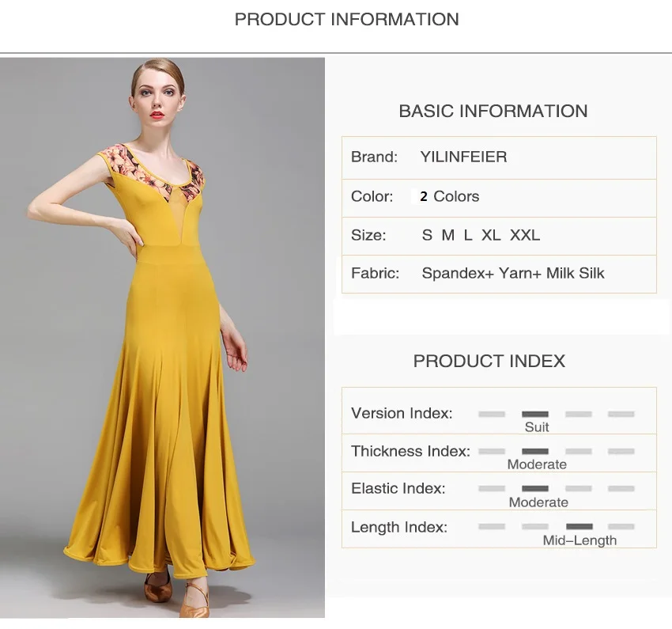This screenshot has width=672, height=629.
Task: Click the Spandex+ Yarn+ Milk Silk fabric text
Action: click(513, 273)
